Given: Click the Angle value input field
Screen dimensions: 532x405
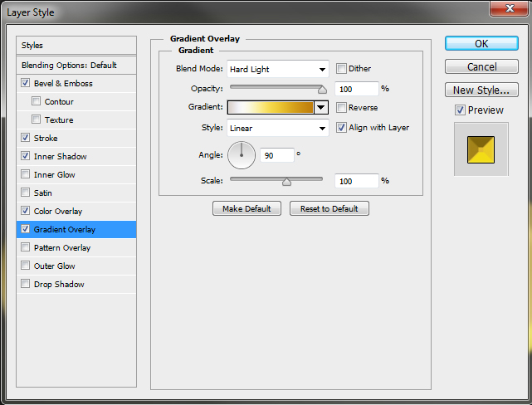Looking at the screenshot, I should point(277,155).
